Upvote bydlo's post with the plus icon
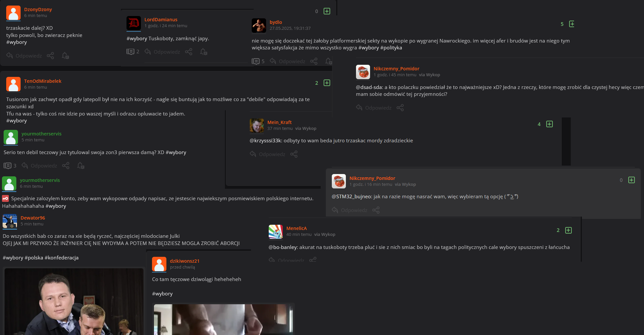 [571, 24]
